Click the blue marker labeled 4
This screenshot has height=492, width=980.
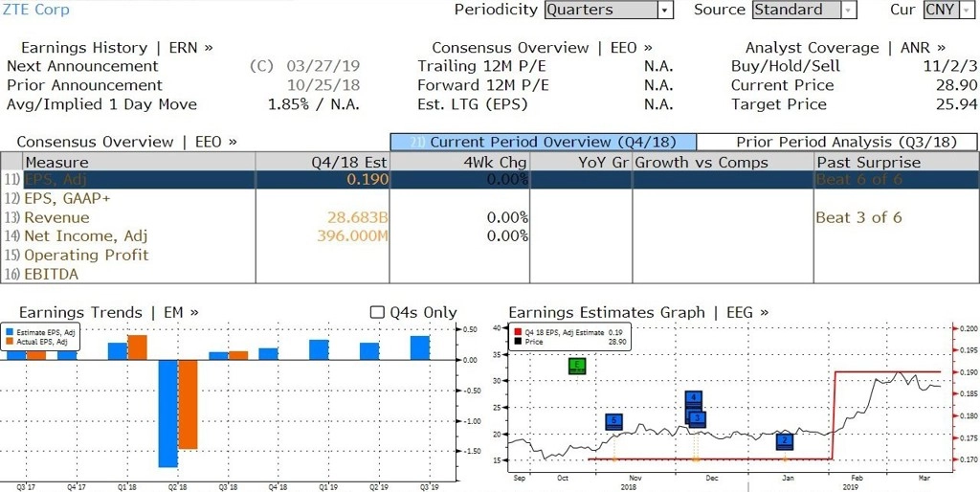click(693, 398)
